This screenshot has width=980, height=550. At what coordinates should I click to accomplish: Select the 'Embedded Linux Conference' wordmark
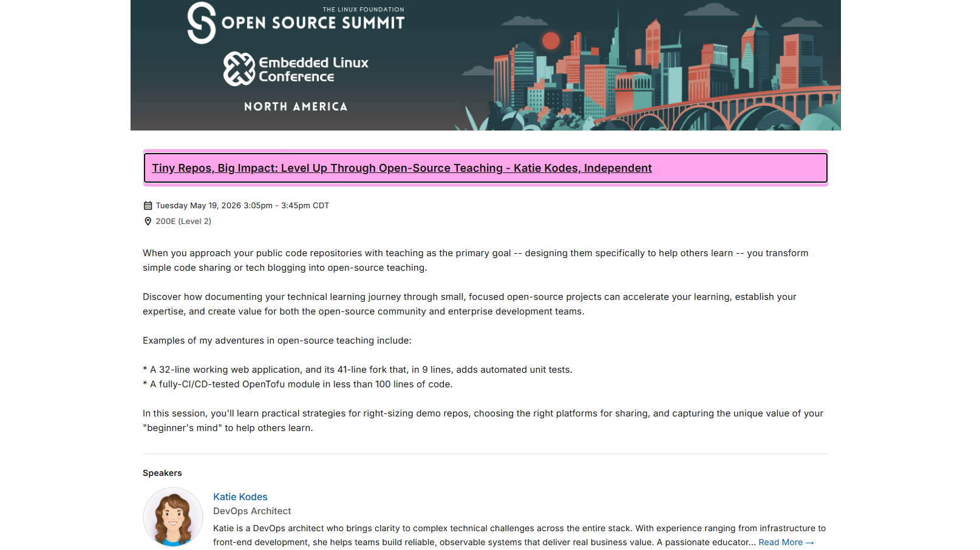pos(313,70)
